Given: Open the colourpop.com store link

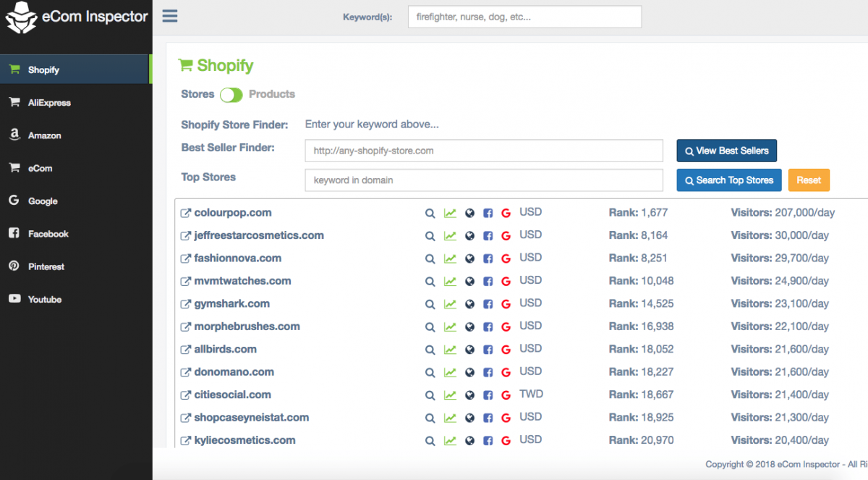Looking at the screenshot, I should 231,212.
